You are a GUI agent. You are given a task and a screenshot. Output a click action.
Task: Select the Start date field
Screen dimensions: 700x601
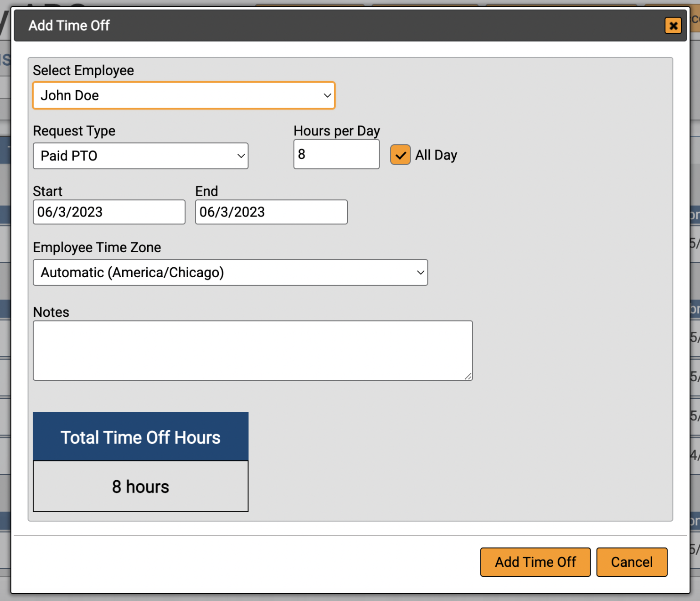pyautogui.click(x=108, y=212)
